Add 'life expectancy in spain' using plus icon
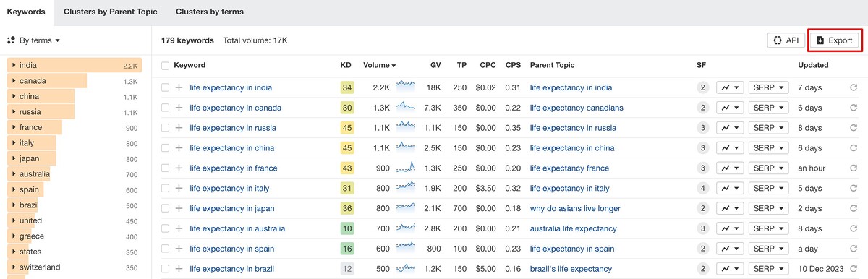This screenshot has width=868, height=279. (179, 249)
